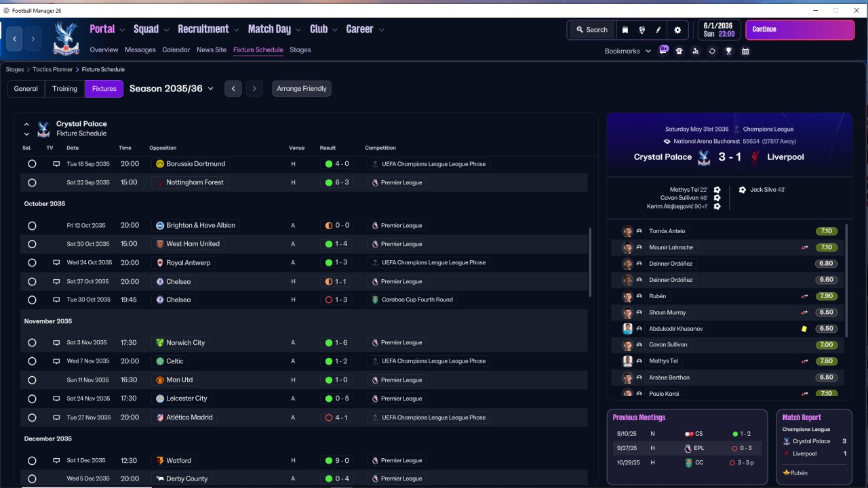This screenshot has width=868, height=488.
Task: Open the Bookmarks dropdown
Action: tap(627, 51)
